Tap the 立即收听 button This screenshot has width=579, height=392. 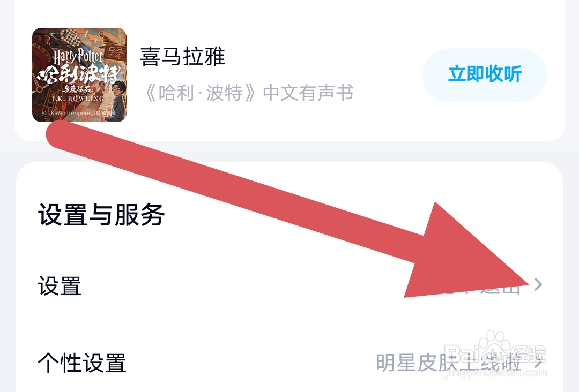point(485,74)
